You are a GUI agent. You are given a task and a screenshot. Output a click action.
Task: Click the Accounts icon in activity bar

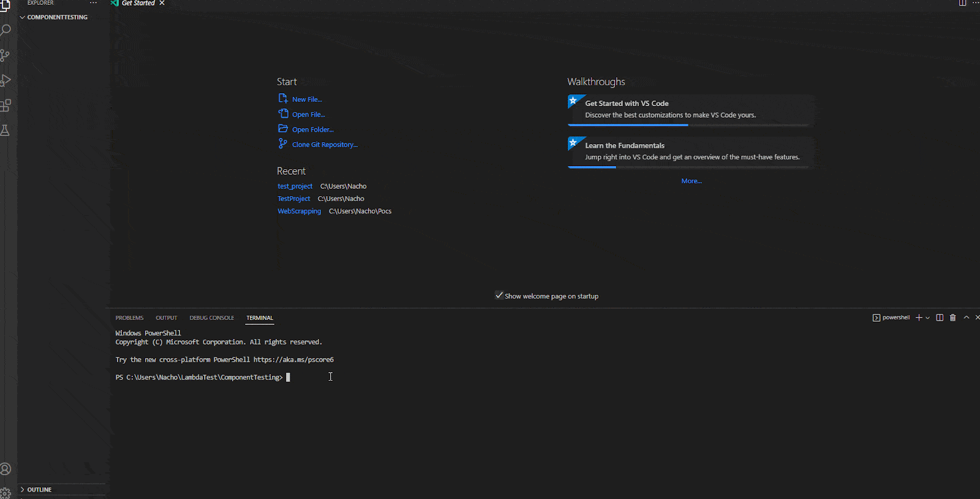tap(6, 469)
